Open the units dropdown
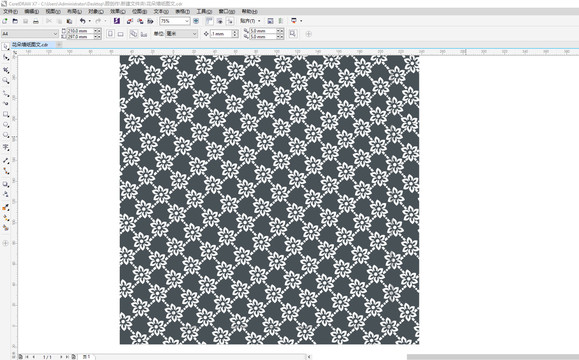The height and width of the screenshot is (360, 579). pyautogui.click(x=182, y=34)
